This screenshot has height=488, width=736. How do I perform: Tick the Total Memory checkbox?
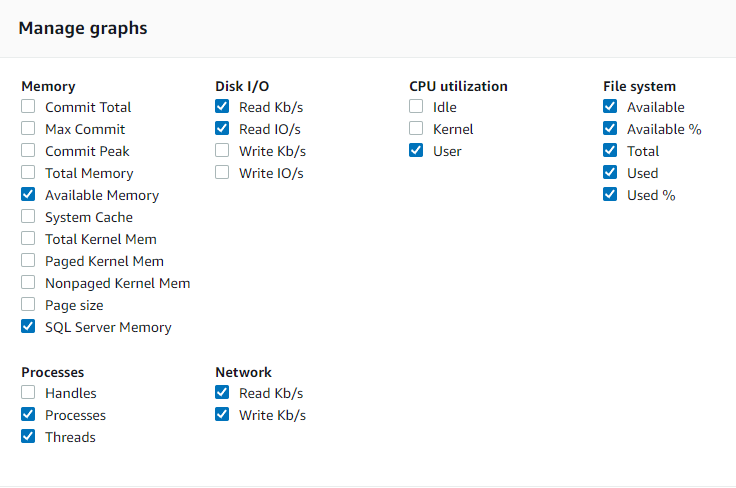[x=29, y=173]
